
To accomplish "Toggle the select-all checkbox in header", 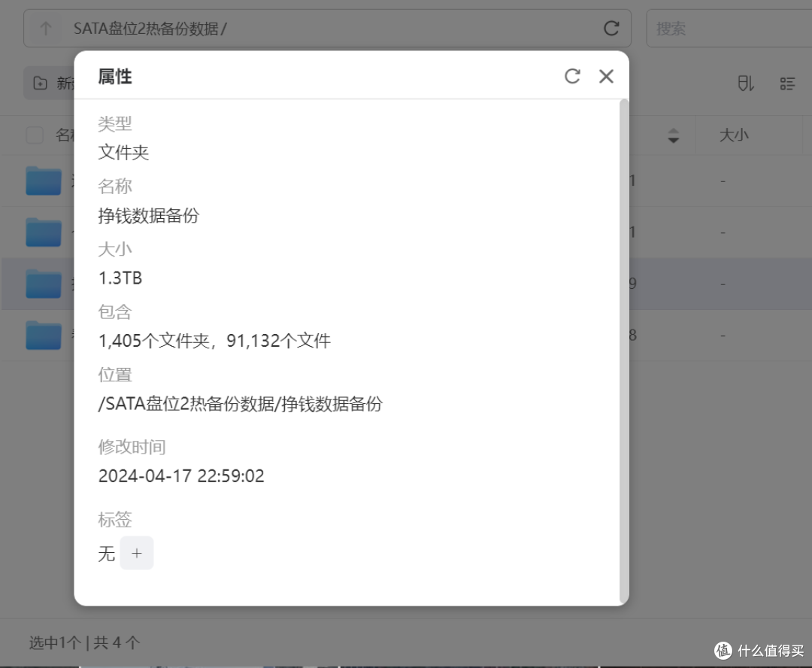I will pyautogui.click(x=35, y=135).
